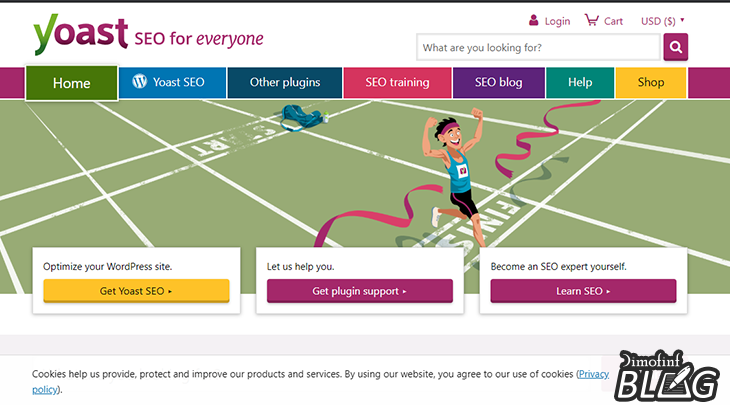Click the 'SEO for everyone' tagline
This screenshot has height=407, width=730.
pos(199,39)
